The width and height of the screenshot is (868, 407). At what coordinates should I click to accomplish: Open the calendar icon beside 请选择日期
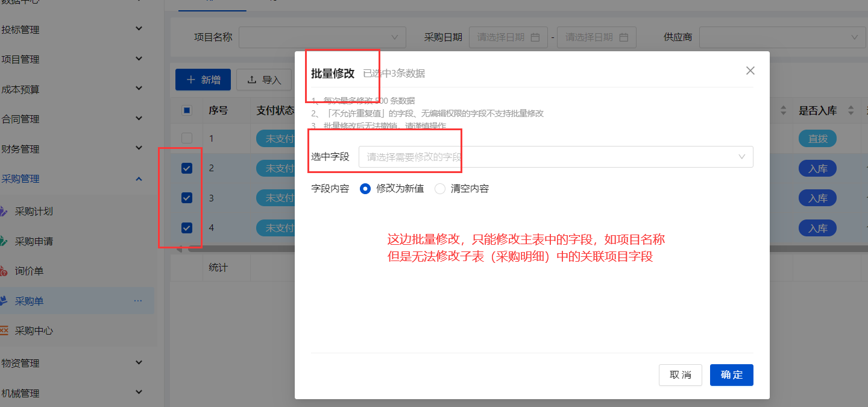pos(535,37)
